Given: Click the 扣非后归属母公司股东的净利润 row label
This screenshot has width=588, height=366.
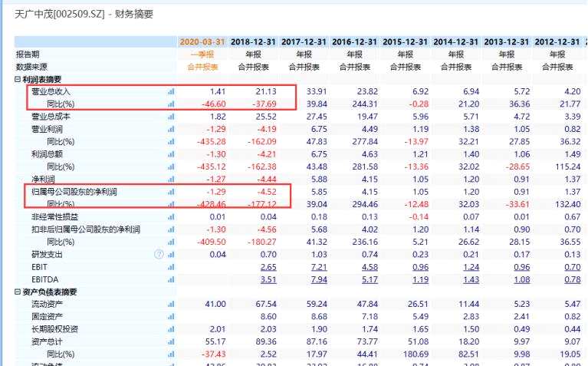Looking at the screenshot, I should 86,229.
